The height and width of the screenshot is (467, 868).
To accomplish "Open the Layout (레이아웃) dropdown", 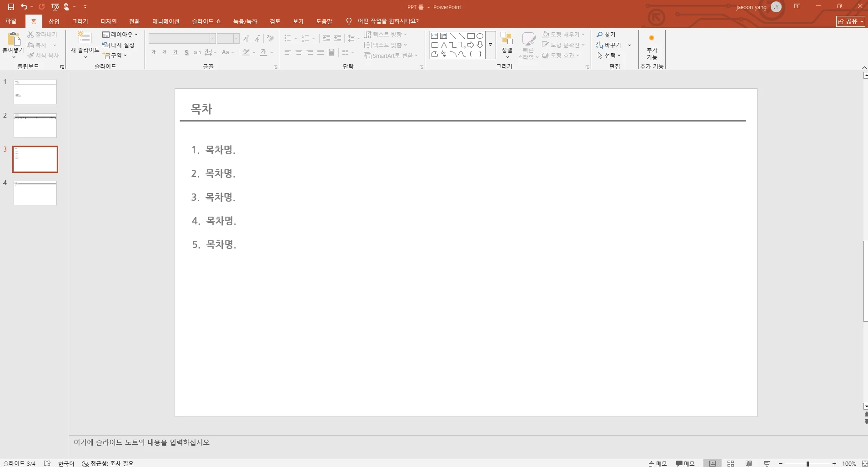I will [x=120, y=35].
